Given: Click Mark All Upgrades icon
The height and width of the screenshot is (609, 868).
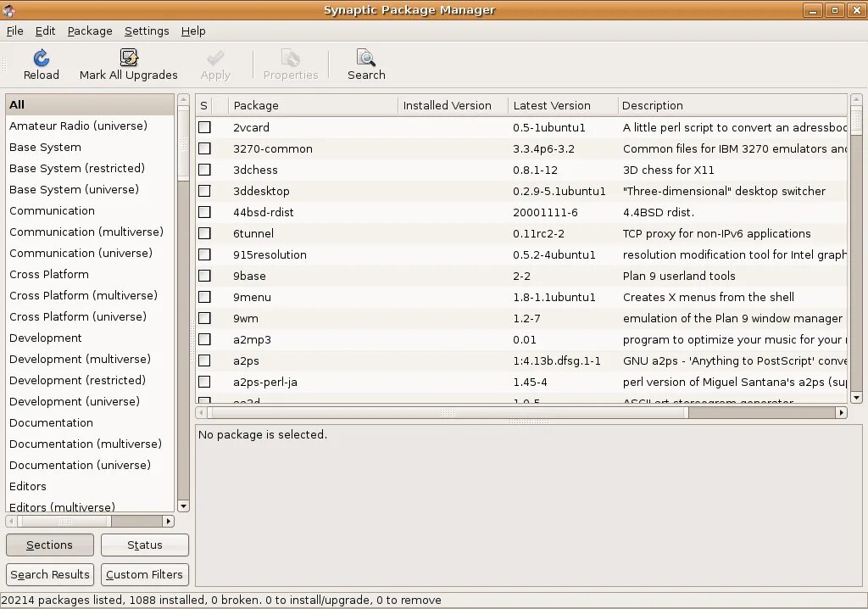Looking at the screenshot, I should pyautogui.click(x=129, y=58).
